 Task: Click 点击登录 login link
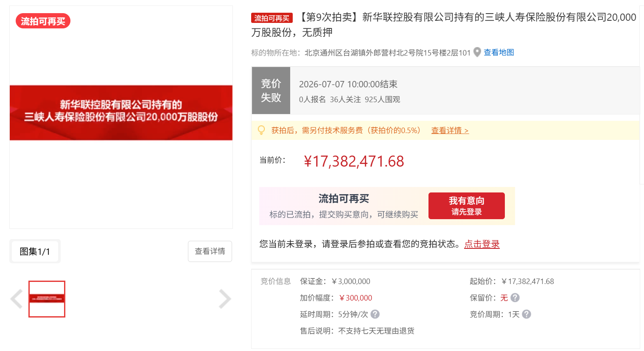(482, 244)
